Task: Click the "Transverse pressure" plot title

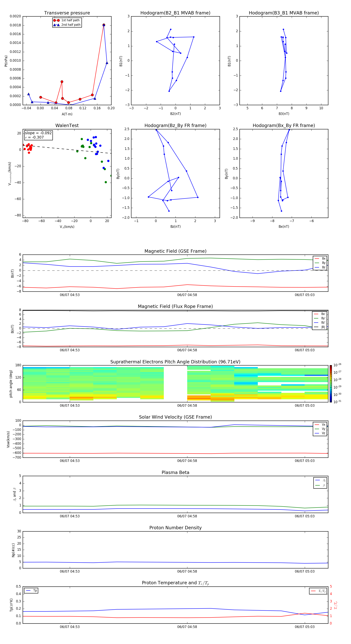Action: (x=67, y=13)
